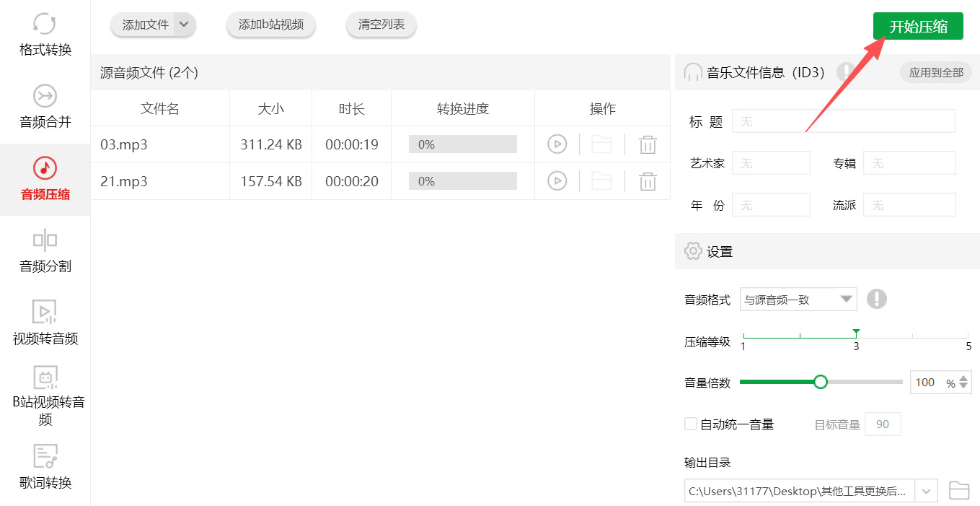Open the 音频格式 dropdown
The height and width of the screenshot is (506, 980).
798,300
